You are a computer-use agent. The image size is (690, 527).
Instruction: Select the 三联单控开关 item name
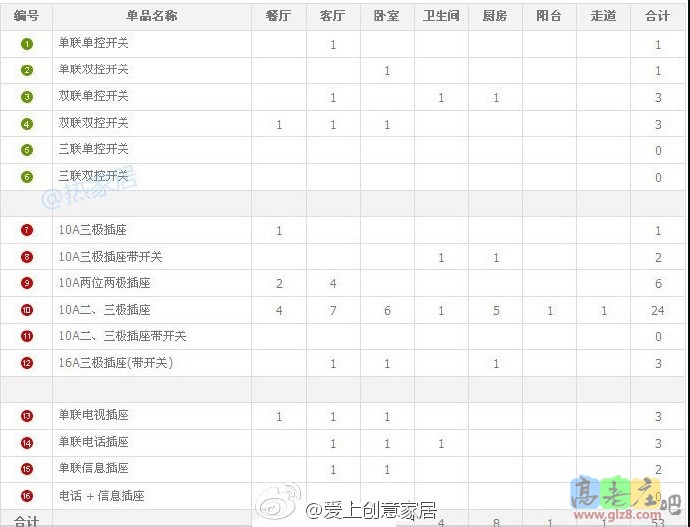[x=93, y=149]
